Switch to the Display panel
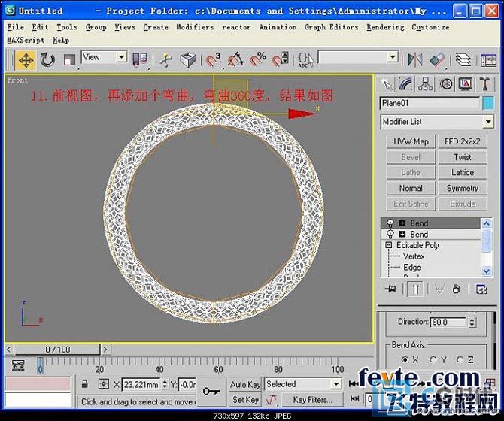This screenshot has width=504, height=421. point(466,84)
